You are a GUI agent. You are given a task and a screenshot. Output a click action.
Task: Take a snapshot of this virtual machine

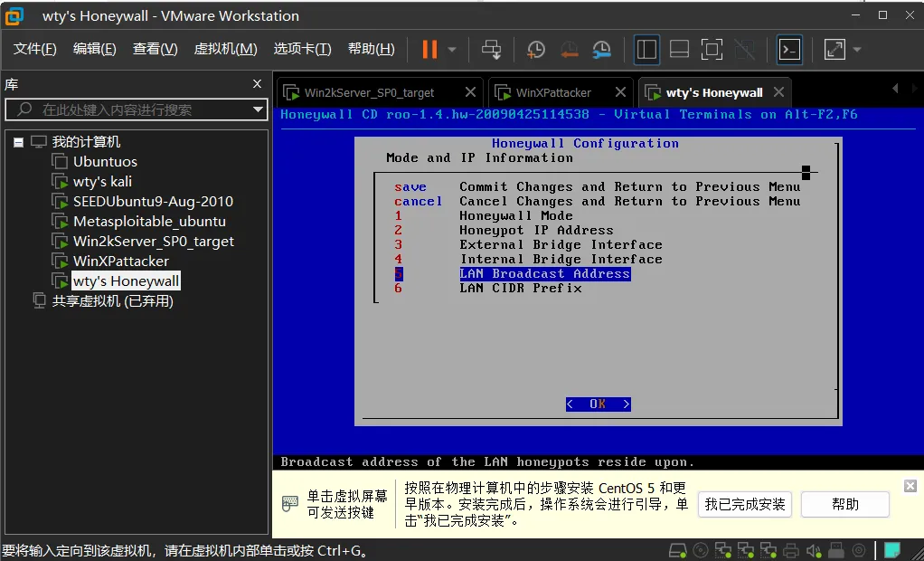(535, 49)
